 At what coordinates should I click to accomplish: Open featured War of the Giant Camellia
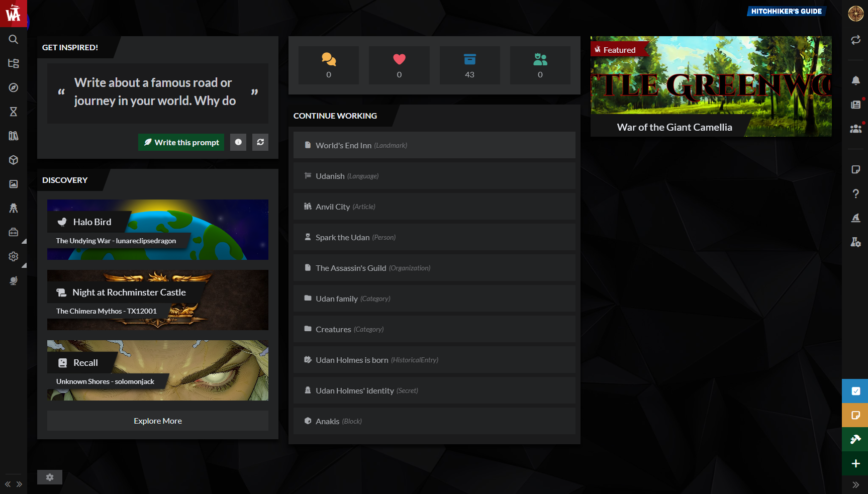click(x=711, y=86)
